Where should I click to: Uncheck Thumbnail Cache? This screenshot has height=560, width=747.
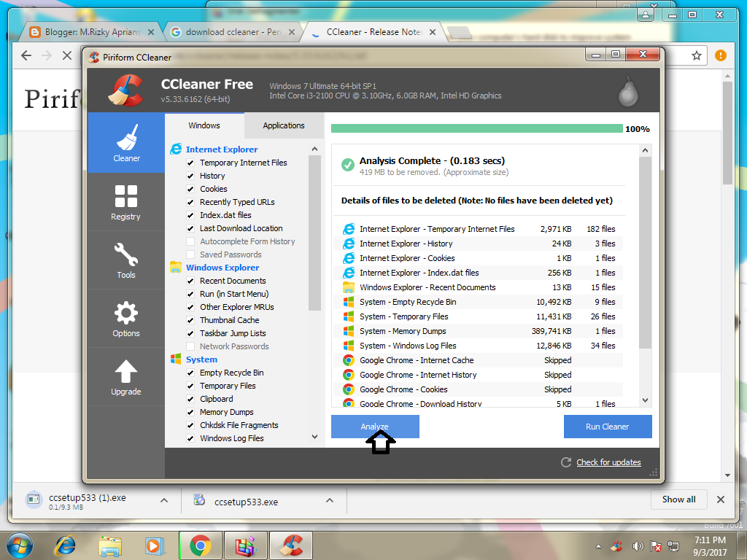(190, 320)
